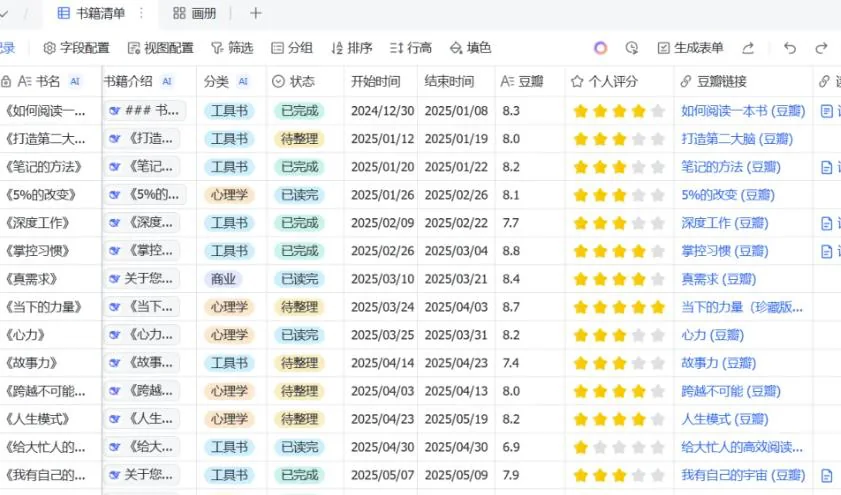
Task: Redo the last action
Action: [821, 48]
